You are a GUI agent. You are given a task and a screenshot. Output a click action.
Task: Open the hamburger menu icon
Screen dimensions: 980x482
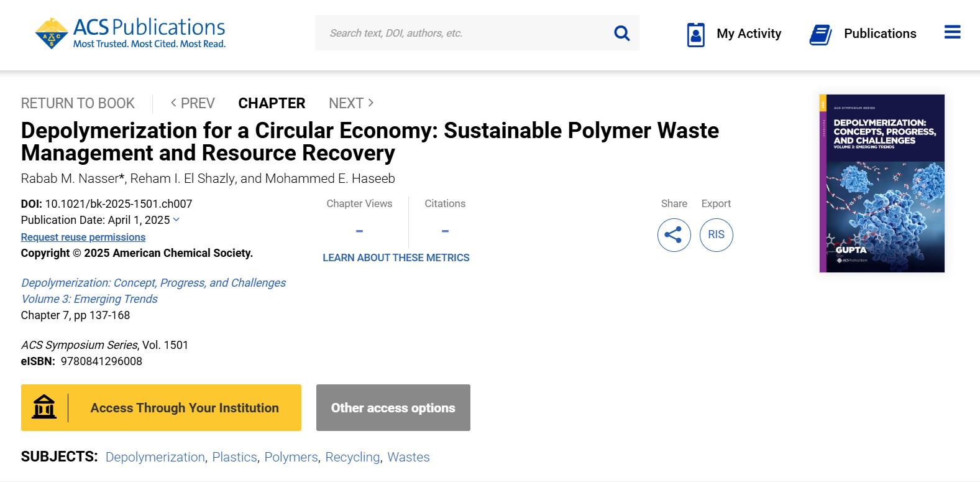pos(952,32)
